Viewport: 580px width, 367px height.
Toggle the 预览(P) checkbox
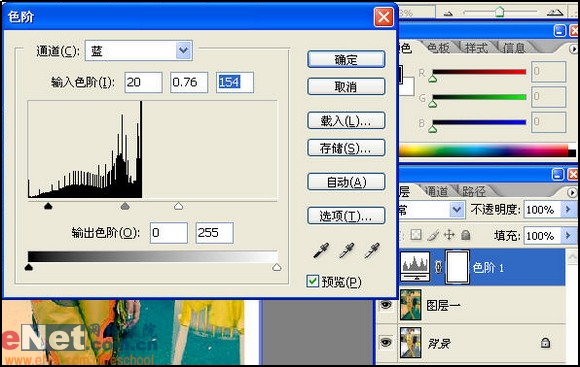[313, 282]
